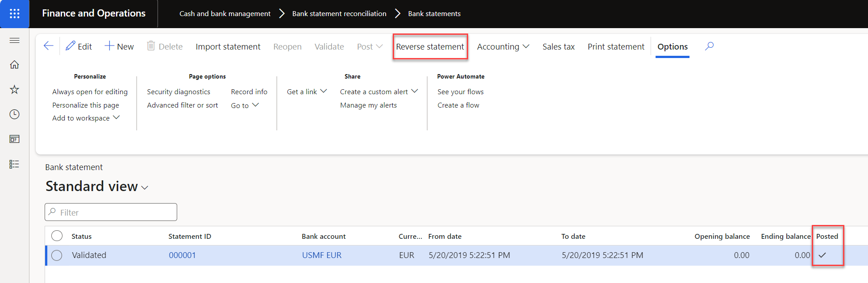Expand the navigation pane hamburger icon

(x=14, y=41)
